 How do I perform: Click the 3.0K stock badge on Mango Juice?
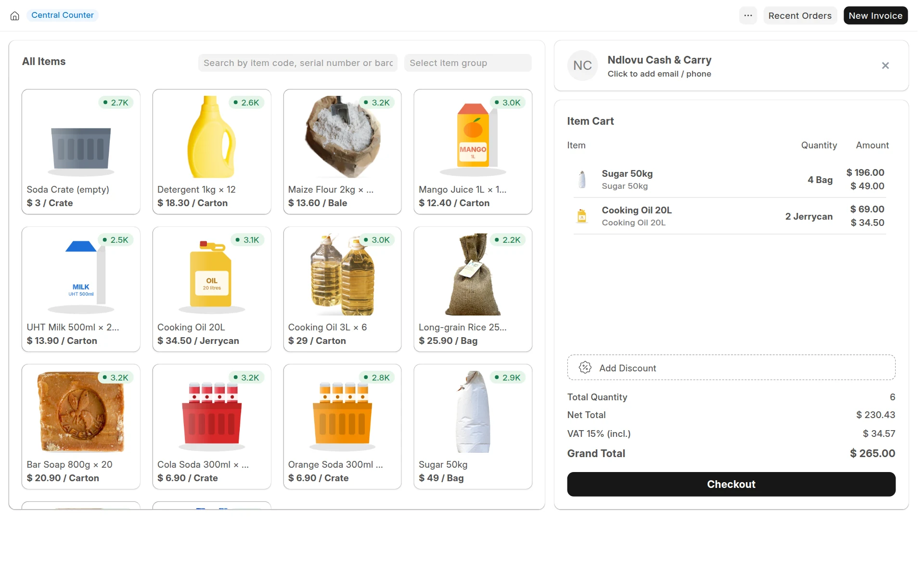click(508, 103)
